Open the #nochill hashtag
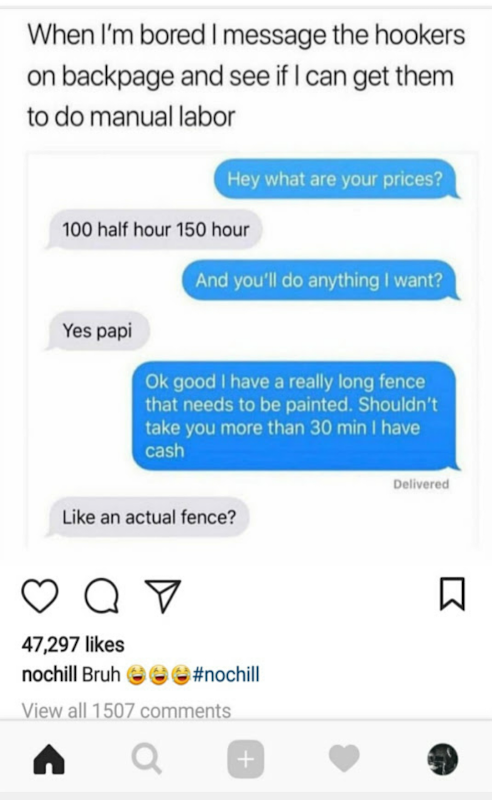This screenshot has height=800, width=492. click(225, 674)
